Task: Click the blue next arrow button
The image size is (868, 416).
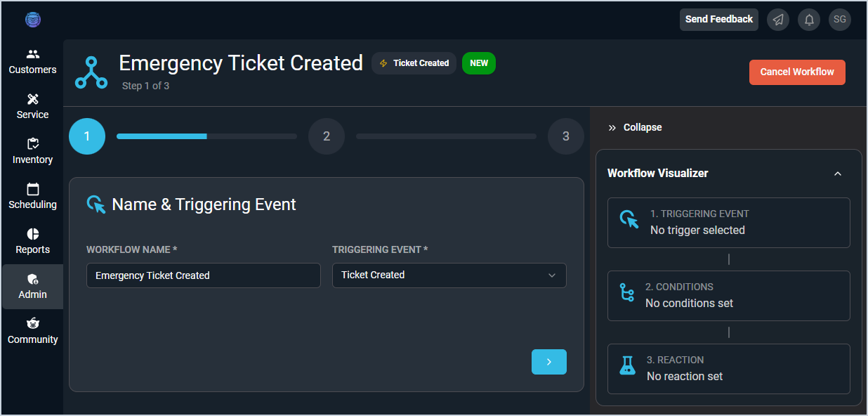Action: tap(549, 362)
